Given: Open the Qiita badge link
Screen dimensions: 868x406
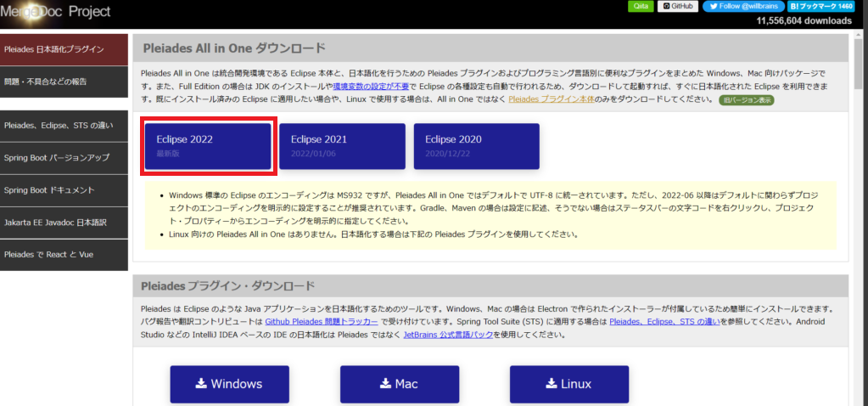Looking at the screenshot, I should tap(641, 6).
